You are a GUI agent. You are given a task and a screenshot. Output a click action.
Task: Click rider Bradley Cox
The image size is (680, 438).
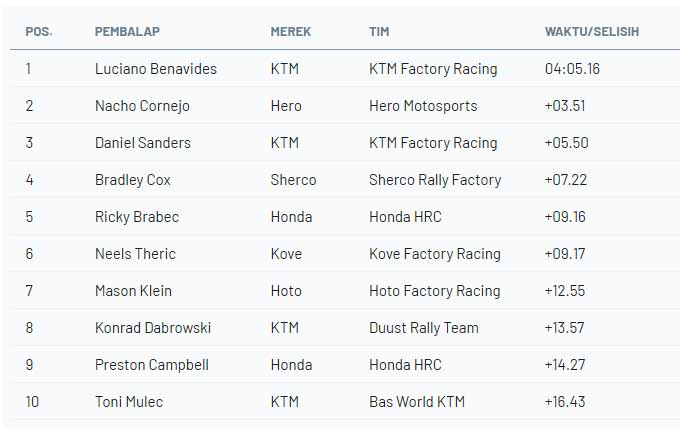[133, 180]
